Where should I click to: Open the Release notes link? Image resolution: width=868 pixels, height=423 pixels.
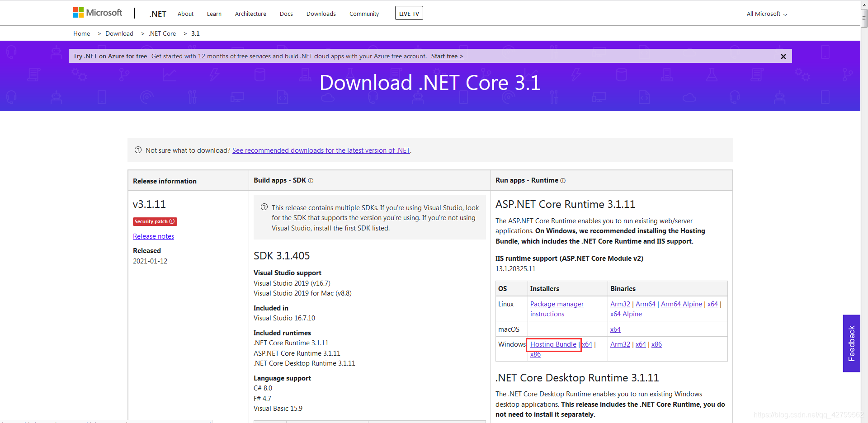153,236
